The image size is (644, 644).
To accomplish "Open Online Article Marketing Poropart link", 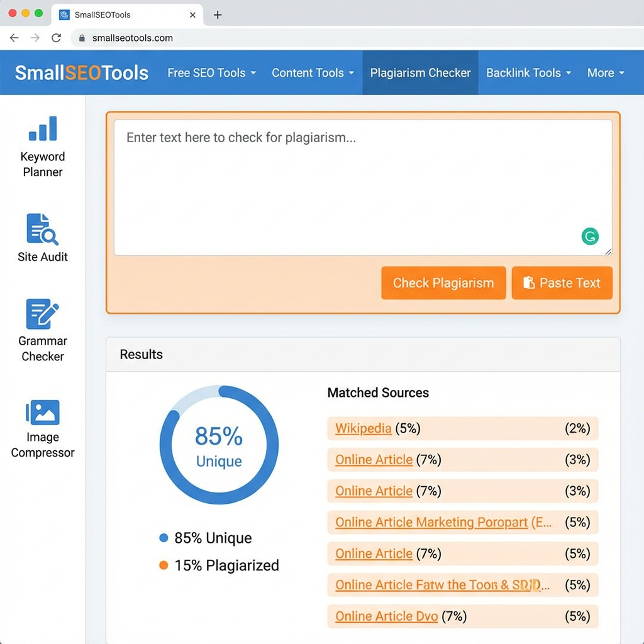I will pyautogui.click(x=431, y=523).
